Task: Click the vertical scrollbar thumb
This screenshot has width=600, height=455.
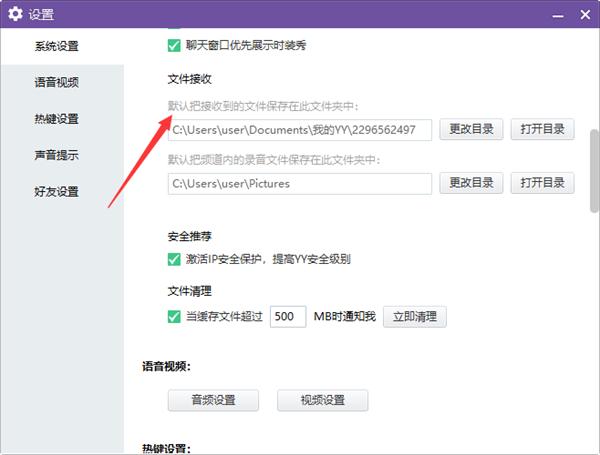Action: tap(594, 171)
